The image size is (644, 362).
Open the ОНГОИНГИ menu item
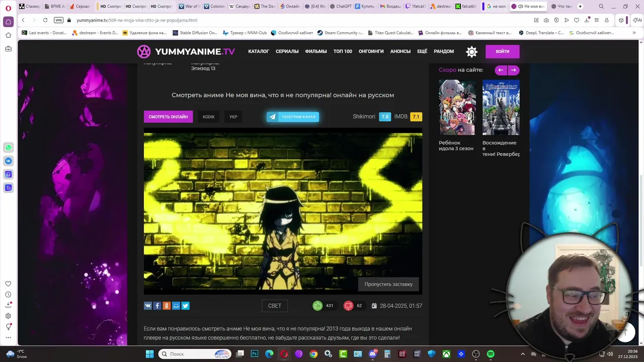click(x=371, y=51)
